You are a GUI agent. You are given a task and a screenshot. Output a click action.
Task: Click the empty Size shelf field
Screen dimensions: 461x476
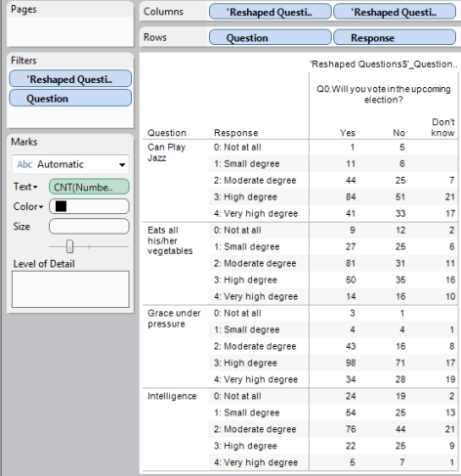89,227
